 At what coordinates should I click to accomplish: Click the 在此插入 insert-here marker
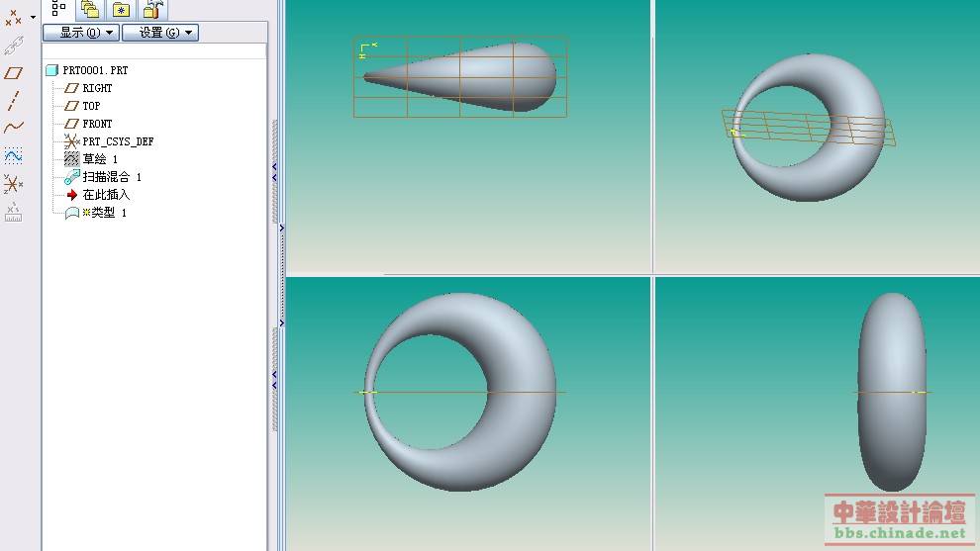pyautogui.click(x=97, y=195)
